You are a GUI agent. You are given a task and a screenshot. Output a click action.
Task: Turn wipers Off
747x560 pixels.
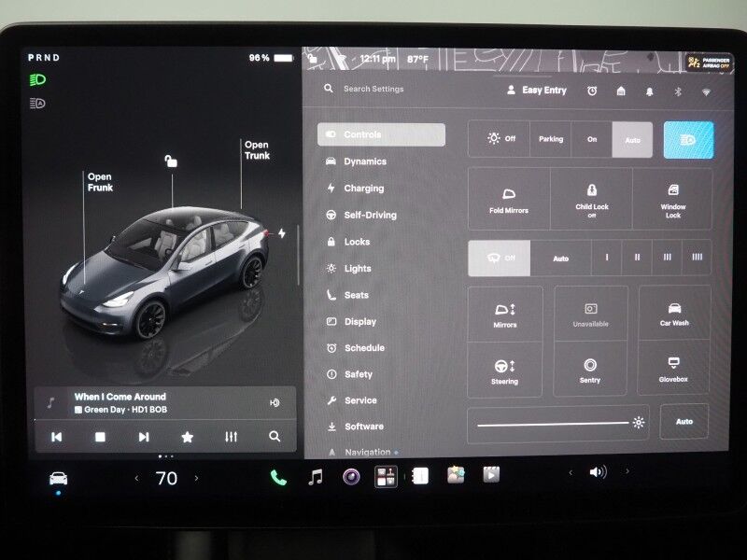[x=500, y=259]
